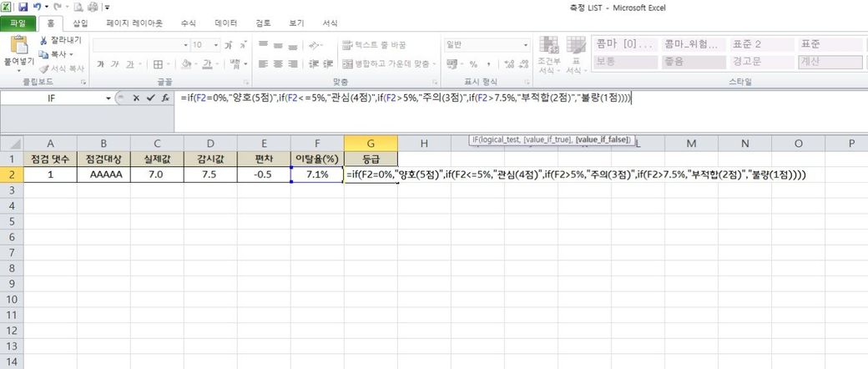Open the number format dropdown (일반)
Screen dimensions: 868x369
pos(523,44)
